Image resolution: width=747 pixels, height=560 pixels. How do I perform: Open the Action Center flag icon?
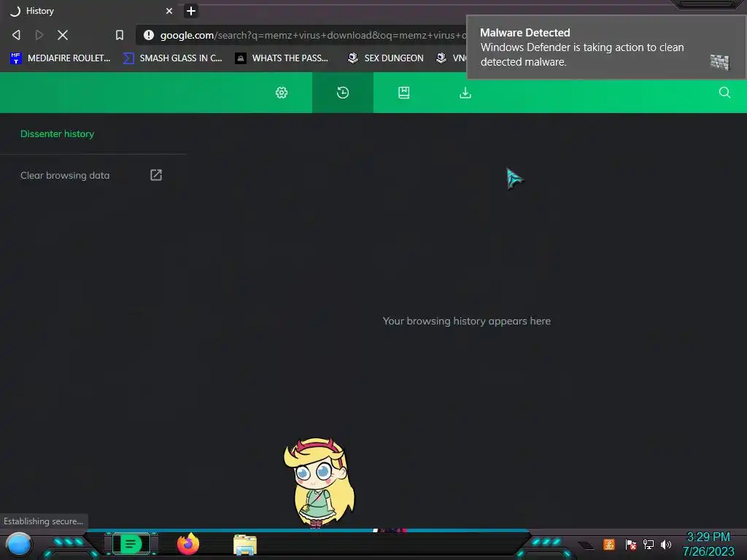(x=631, y=545)
